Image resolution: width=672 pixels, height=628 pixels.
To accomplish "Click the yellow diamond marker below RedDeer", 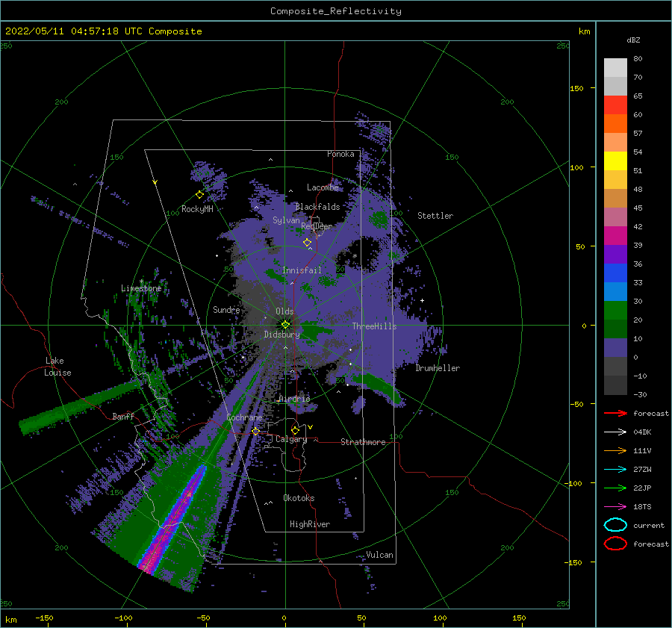I will click(308, 243).
